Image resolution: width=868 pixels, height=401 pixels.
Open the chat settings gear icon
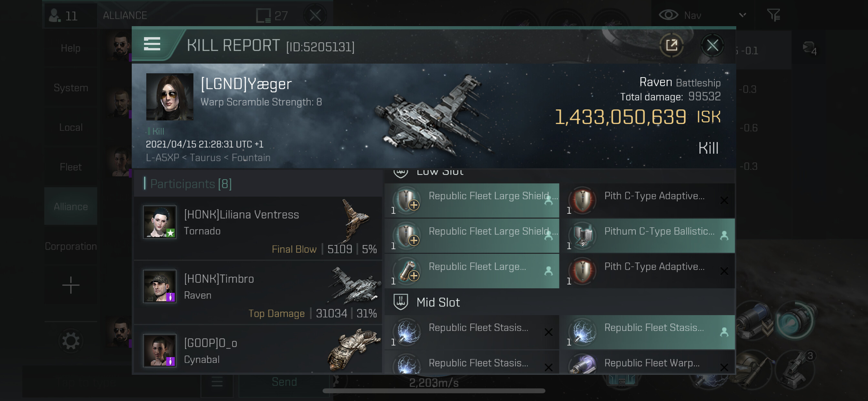[70, 341]
